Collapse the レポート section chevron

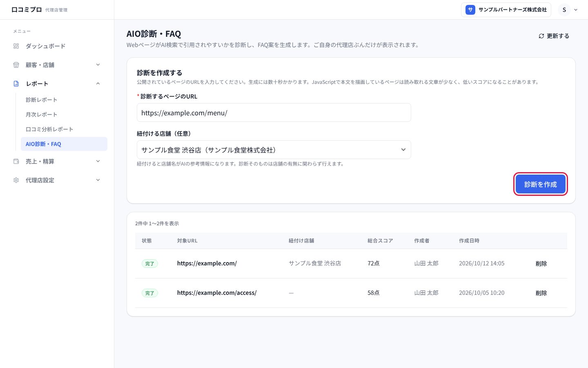98,83
